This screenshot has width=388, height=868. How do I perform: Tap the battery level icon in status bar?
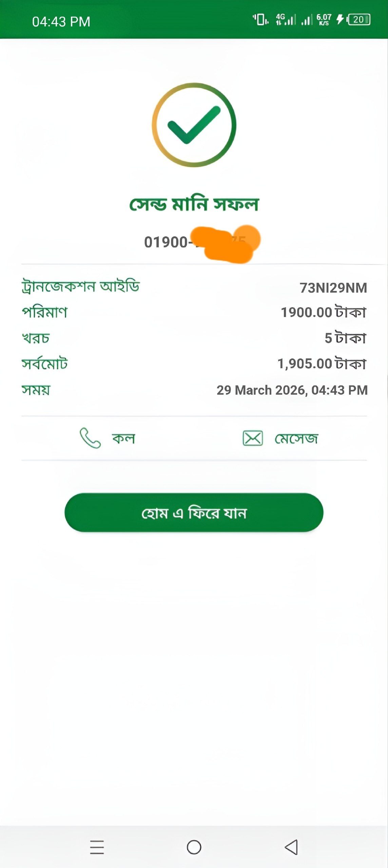(x=359, y=20)
